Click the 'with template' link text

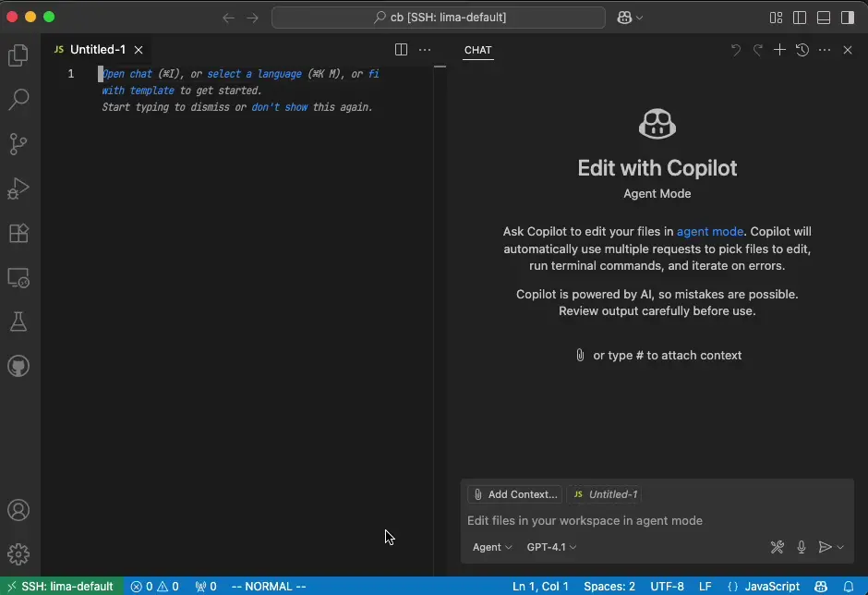[x=138, y=91]
